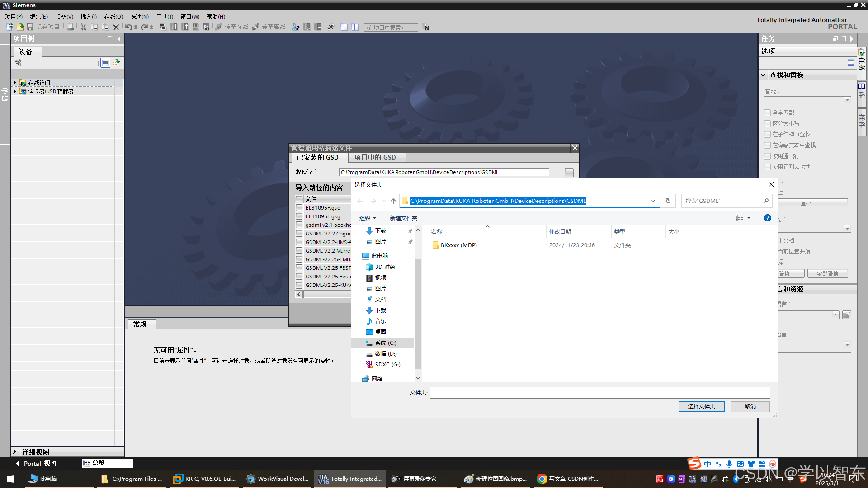The height and width of the screenshot is (488, 868).
Task: Click the 取消 button
Action: tap(750, 407)
